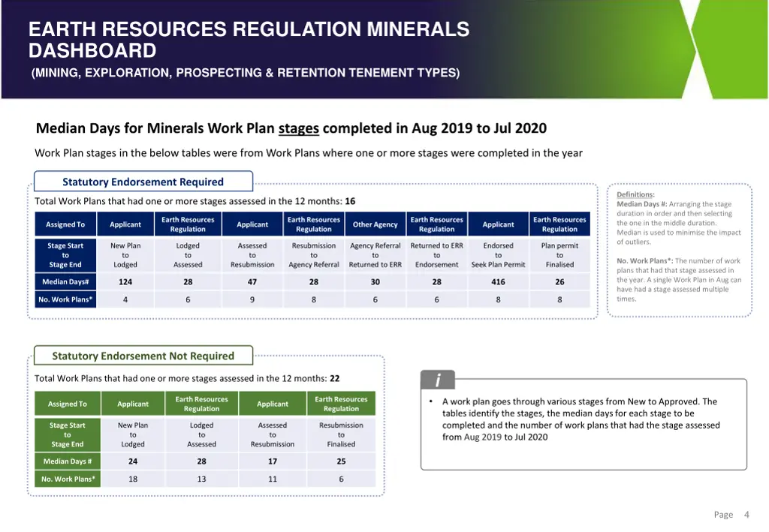Select the note beginning 'A work plan goes through various stages'
Image resolution: width=769 pixels, height=532 pixels.
point(581,419)
